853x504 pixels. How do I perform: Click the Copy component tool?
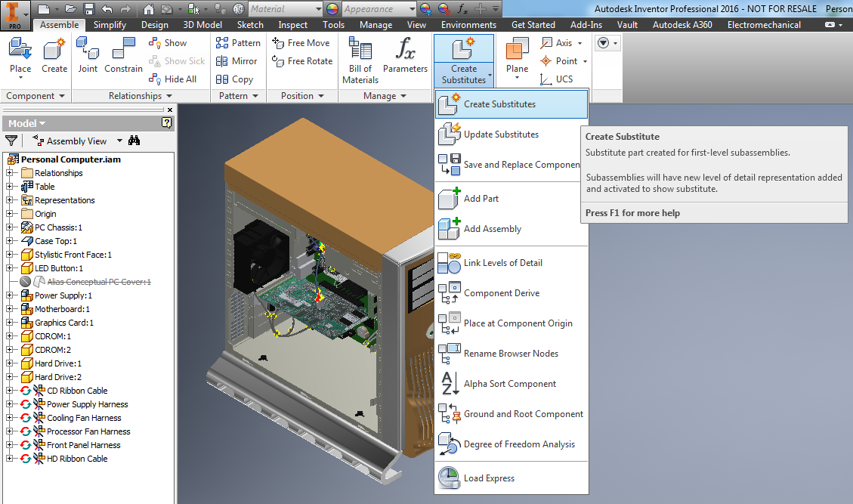pos(234,79)
